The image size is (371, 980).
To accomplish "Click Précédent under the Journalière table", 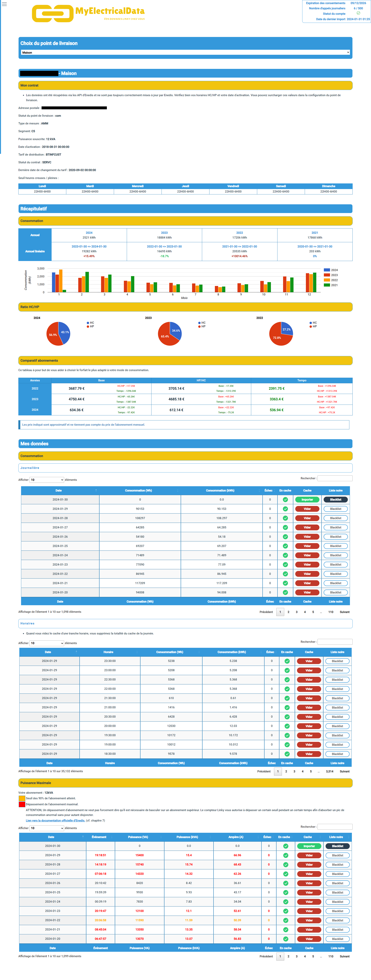I will 266,612.
